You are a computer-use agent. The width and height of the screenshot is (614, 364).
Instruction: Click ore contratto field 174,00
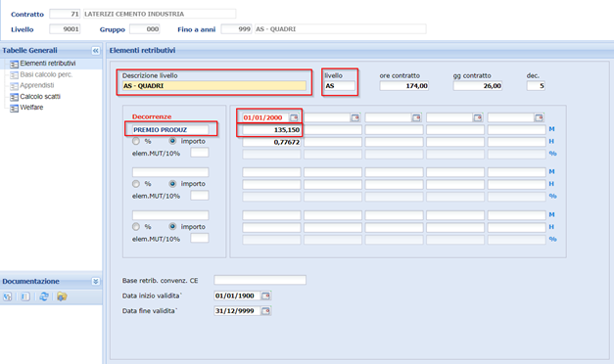pyautogui.click(x=404, y=86)
